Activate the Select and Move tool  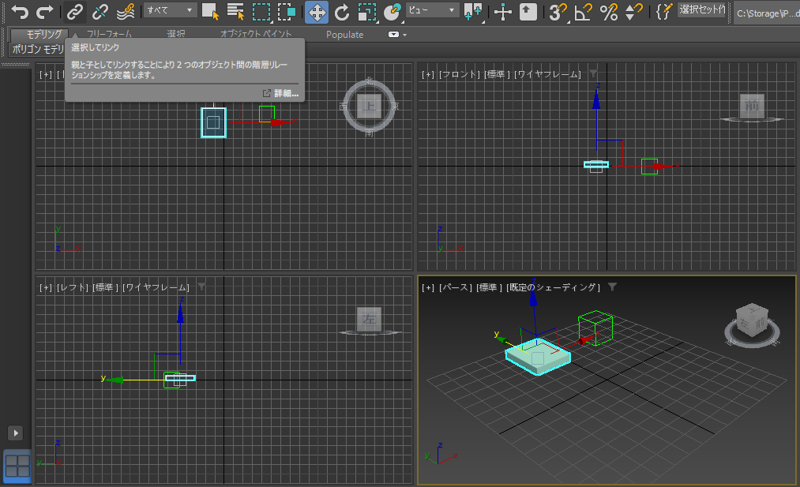tap(316, 12)
